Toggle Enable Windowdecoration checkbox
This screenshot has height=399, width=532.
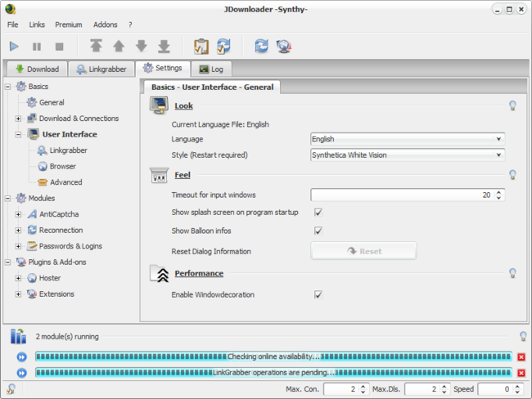[x=318, y=294]
